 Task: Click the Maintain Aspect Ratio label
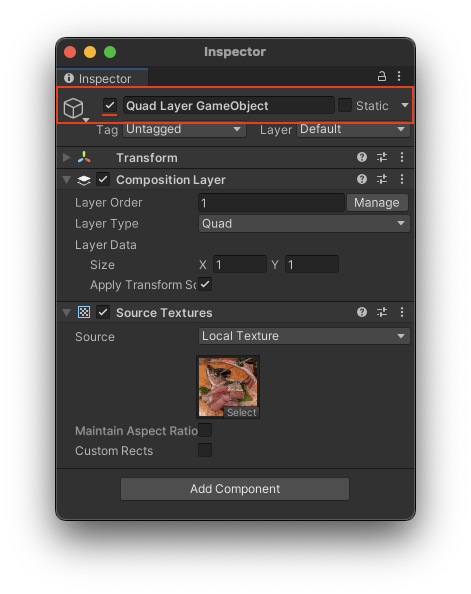point(136,431)
